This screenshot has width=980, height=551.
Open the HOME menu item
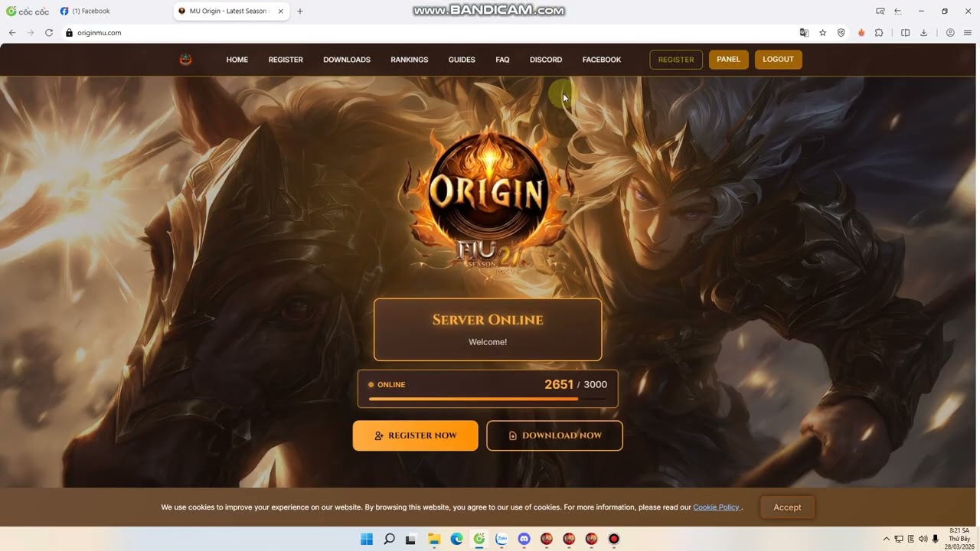pyautogui.click(x=237, y=60)
